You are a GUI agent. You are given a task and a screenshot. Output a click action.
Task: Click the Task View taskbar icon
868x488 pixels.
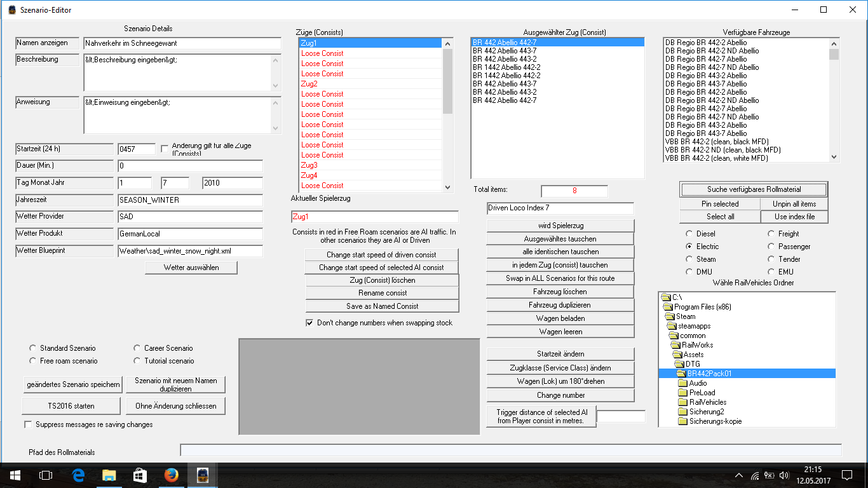pos(45,475)
